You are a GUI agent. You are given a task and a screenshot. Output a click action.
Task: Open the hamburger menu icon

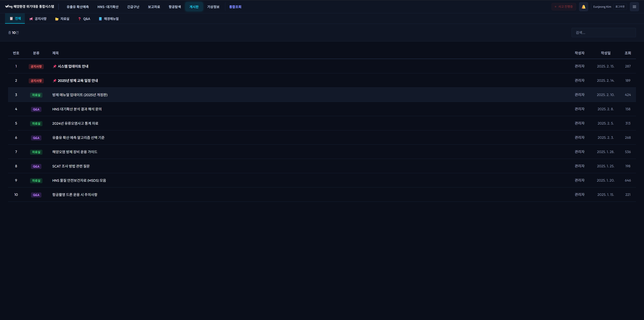point(634,7)
